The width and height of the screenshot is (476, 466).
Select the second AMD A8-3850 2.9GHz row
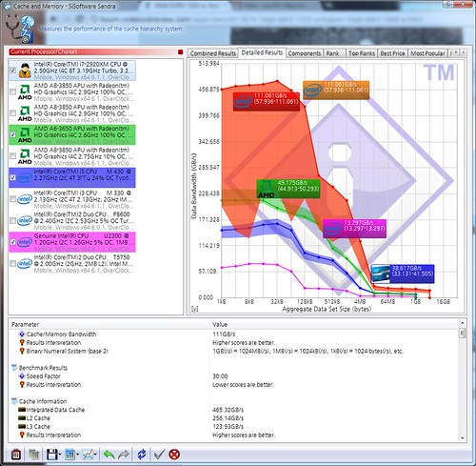[72, 113]
